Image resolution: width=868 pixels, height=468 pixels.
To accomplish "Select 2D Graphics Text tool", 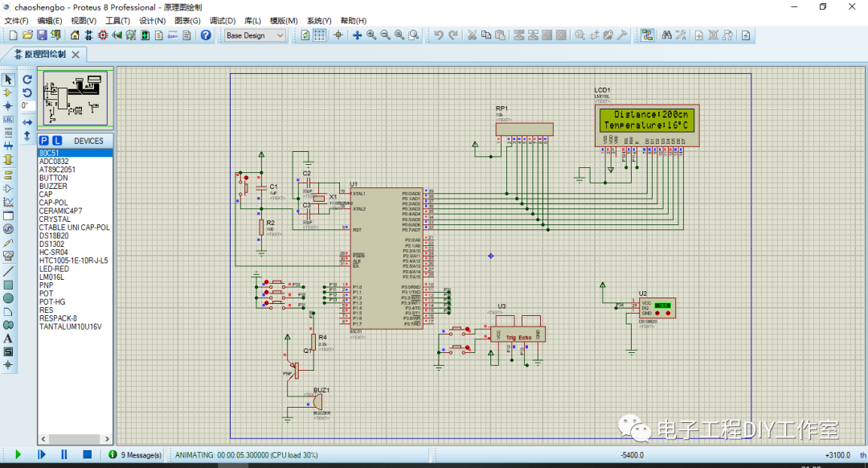I will (8, 339).
